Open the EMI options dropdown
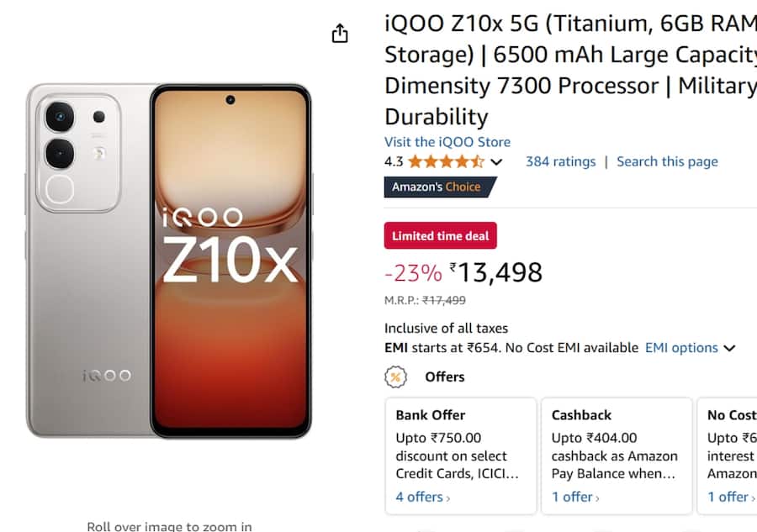 tap(690, 347)
